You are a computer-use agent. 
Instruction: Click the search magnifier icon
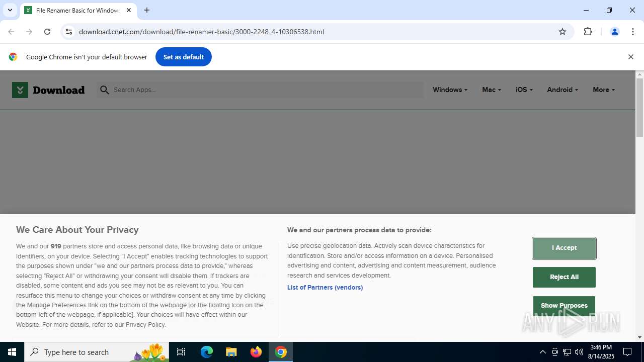104,89
